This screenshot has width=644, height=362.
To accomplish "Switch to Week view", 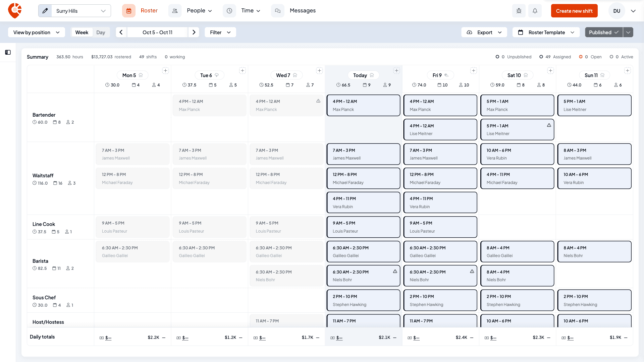I will tap(82, 32).
